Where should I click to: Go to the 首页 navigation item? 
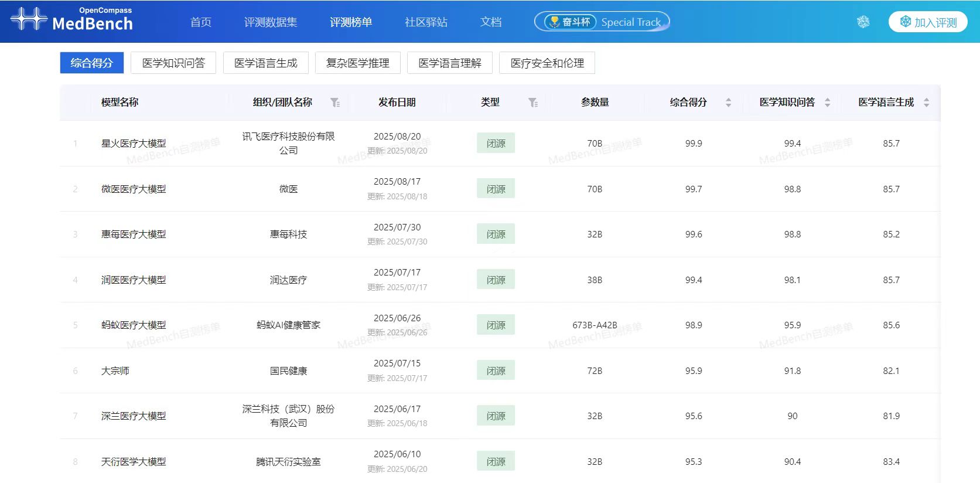tap(201, 22)
